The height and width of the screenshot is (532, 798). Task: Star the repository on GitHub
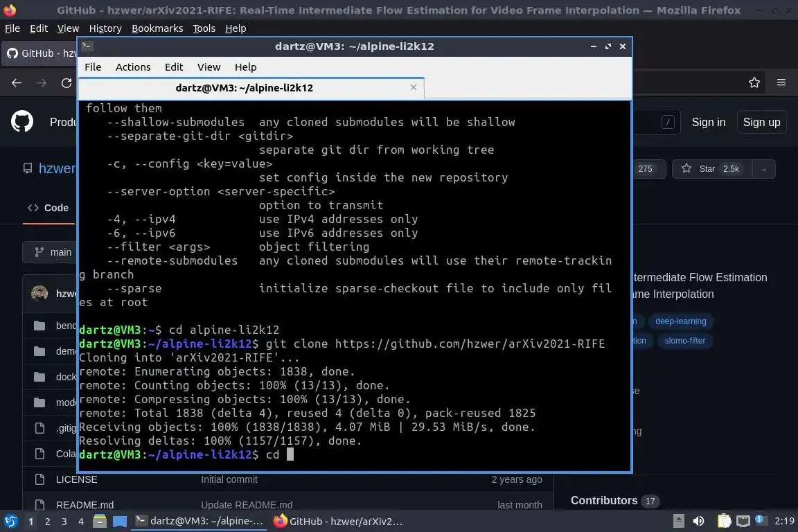tap(713, 169)
